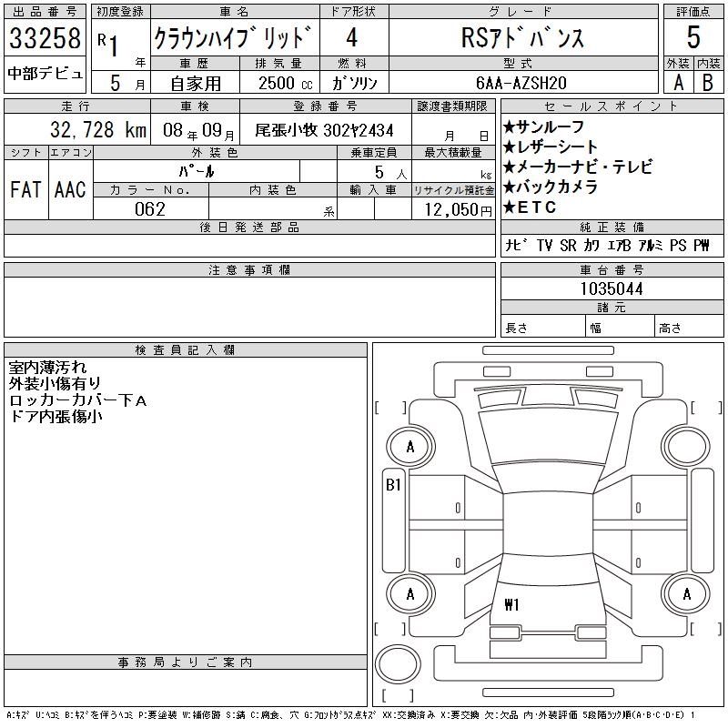Select lot number 33258
728x728 pixels.
click(x=45, y=38)
